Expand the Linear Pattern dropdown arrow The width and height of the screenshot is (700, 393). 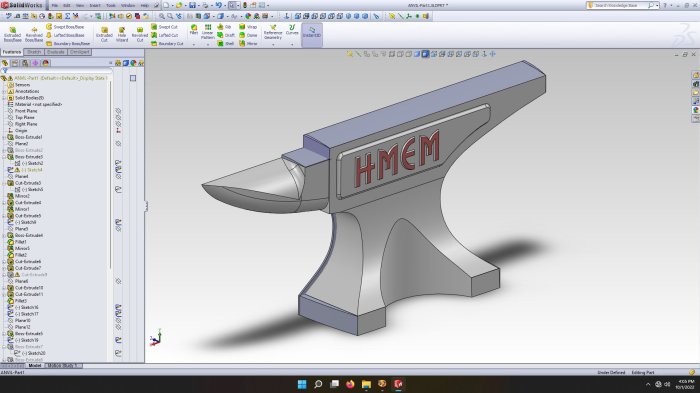pos(208,45)
